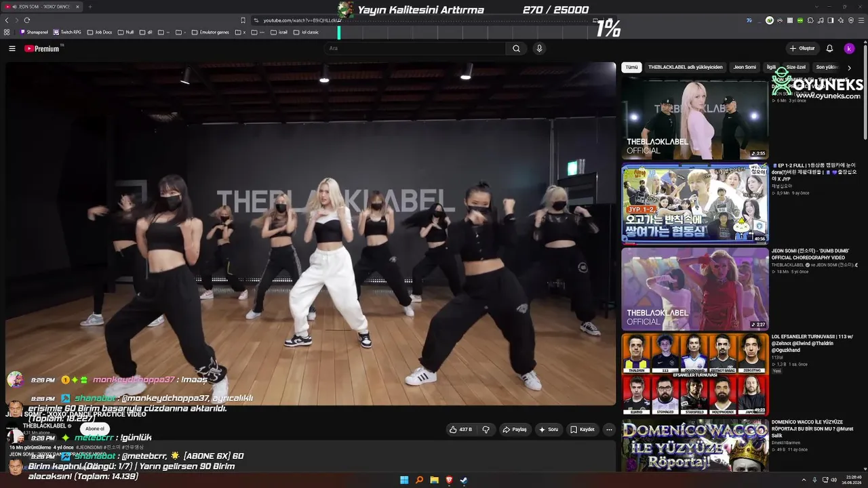This screenshot has width=868, height=488.
Task: Open Brave browser on the taskbar
Action: coord(449,480)
